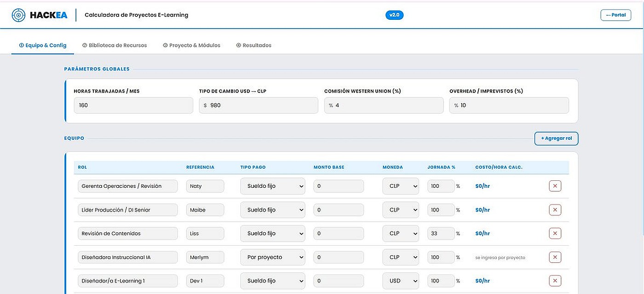
Task: Open the Resultados tab
Action: (253, 45)
